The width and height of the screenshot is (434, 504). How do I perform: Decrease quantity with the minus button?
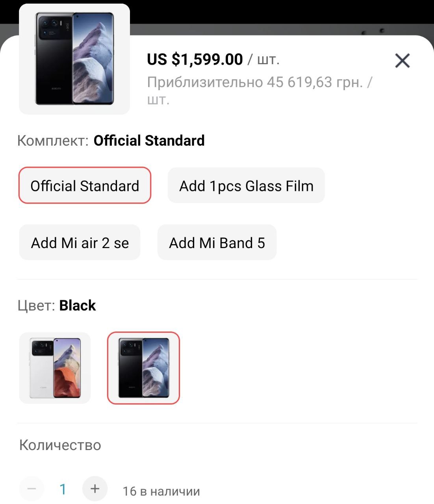tap(32, 489)
